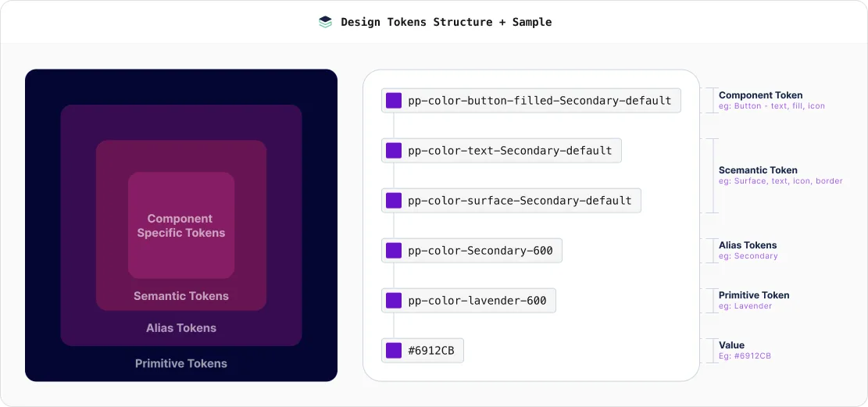Viewport: 868px width, 407px height.
Task: Click the 'eg: Surface, text, icon, border' caption
Action: click(x=780, y=181)
